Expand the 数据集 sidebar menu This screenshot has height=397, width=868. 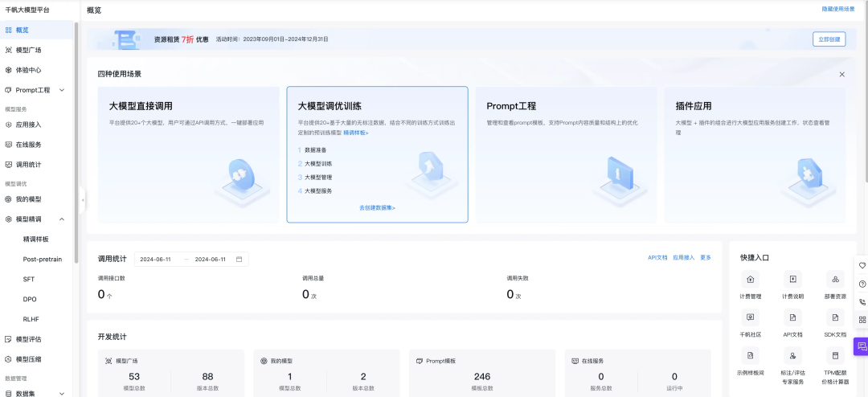(x=62, y=394)
